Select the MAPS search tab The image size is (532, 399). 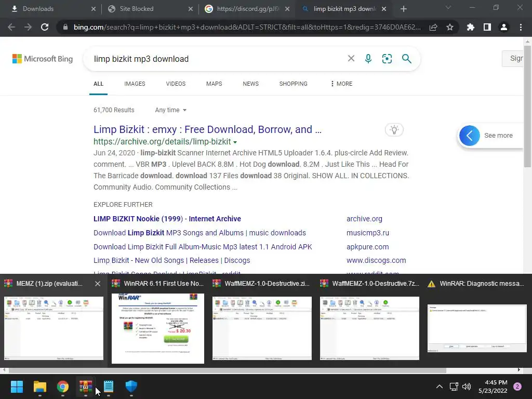tap(214, 84)
